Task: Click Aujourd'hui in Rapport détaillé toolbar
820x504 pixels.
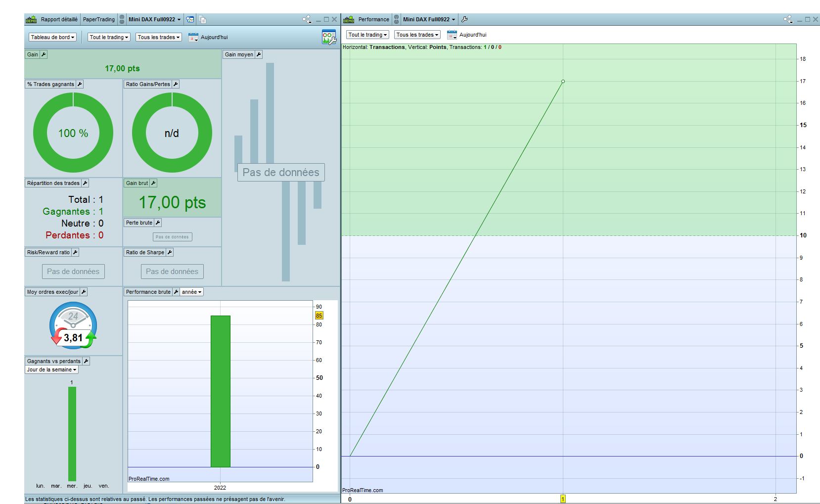Action: (214, 37)
